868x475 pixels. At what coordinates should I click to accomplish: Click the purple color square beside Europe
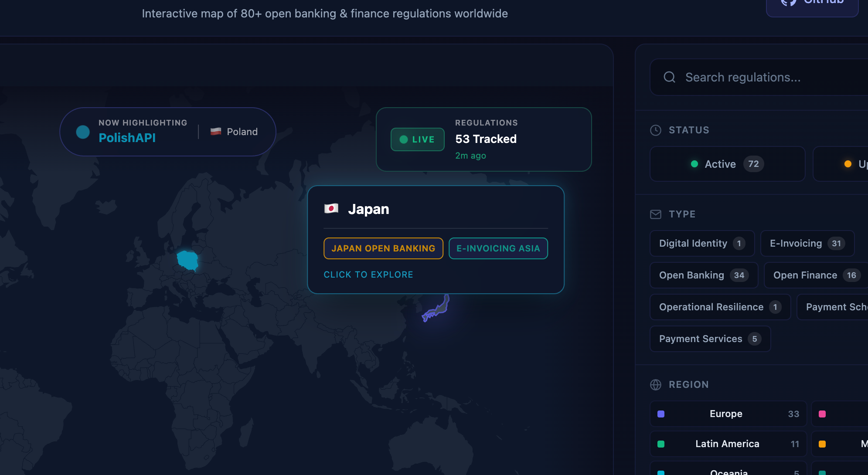661,414
